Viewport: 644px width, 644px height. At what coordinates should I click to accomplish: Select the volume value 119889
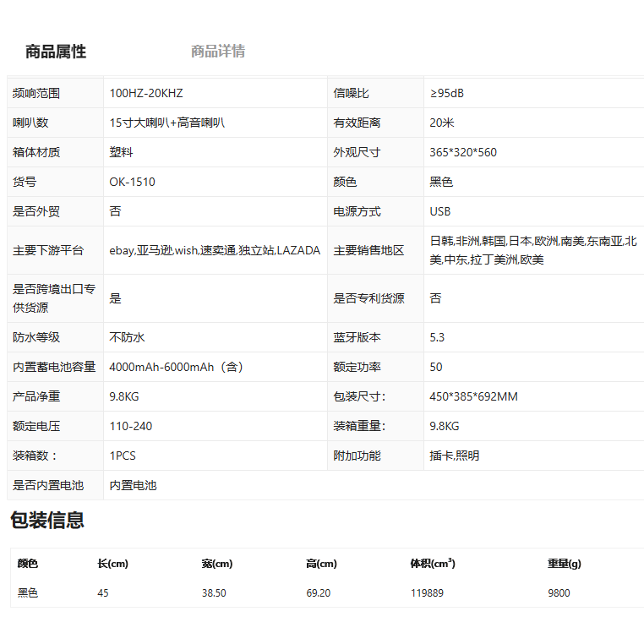click(428, 593)
